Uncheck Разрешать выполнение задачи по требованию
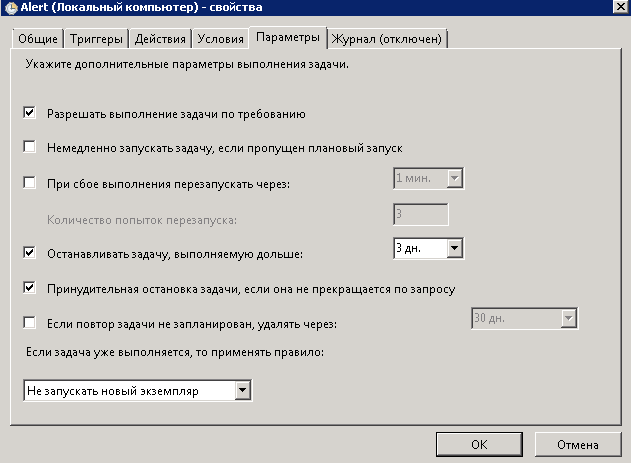631x463 pixels. coord(29,112)
